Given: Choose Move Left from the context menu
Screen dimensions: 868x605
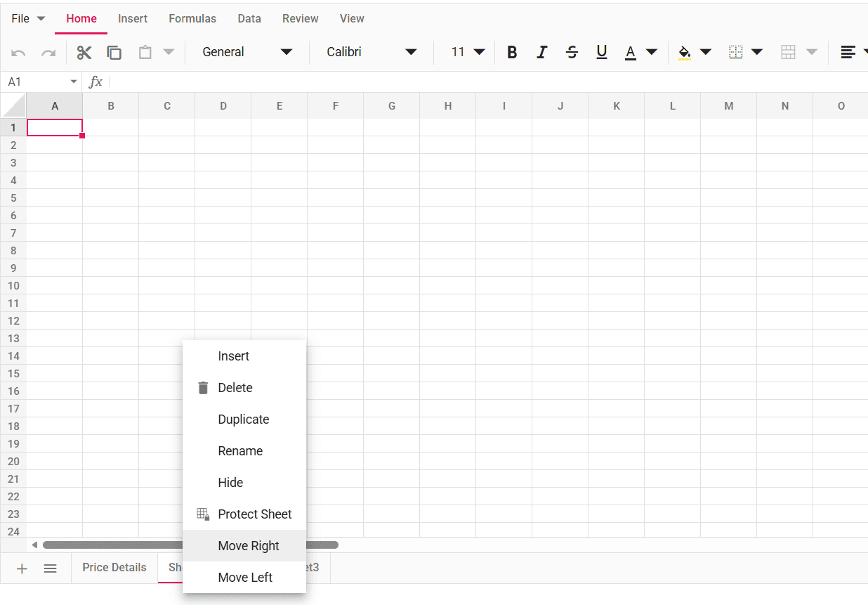Looking at the screenshot, I should point(244,578).
